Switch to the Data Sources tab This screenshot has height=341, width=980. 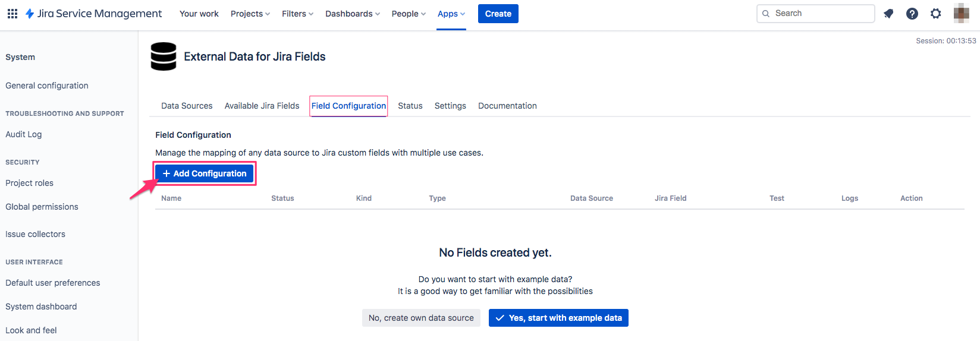click(187, 106)
